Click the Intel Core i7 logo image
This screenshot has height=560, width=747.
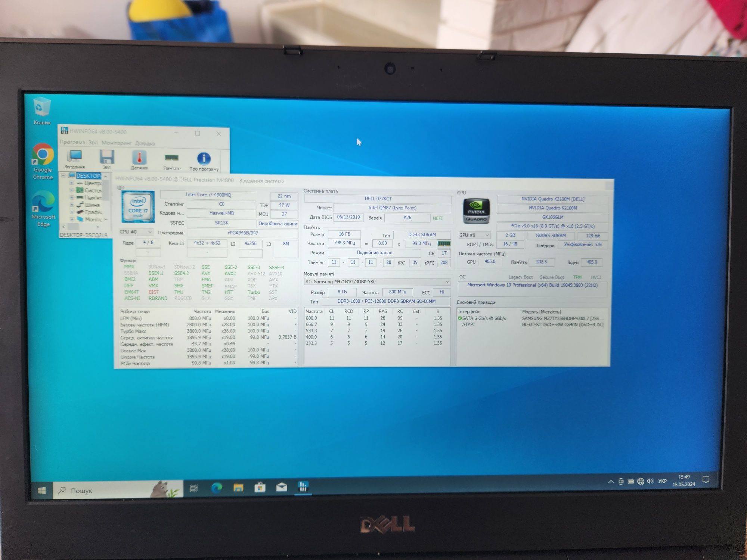pos(138,207)
